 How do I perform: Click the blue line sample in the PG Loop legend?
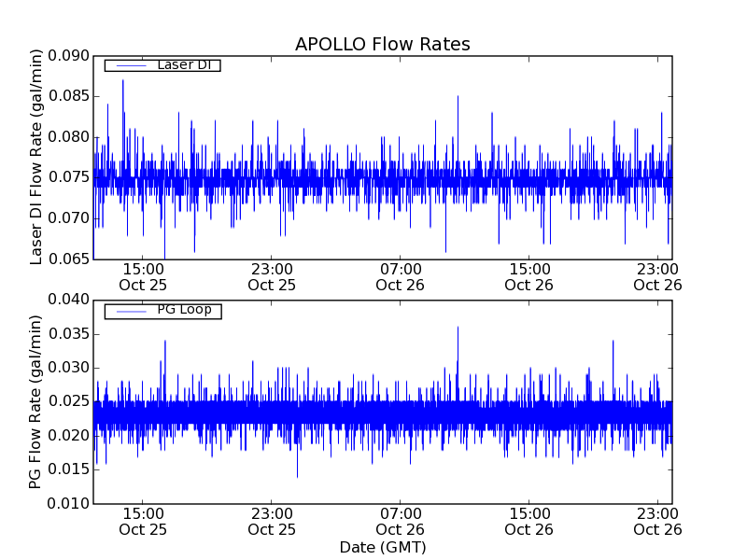pos(130,311)
